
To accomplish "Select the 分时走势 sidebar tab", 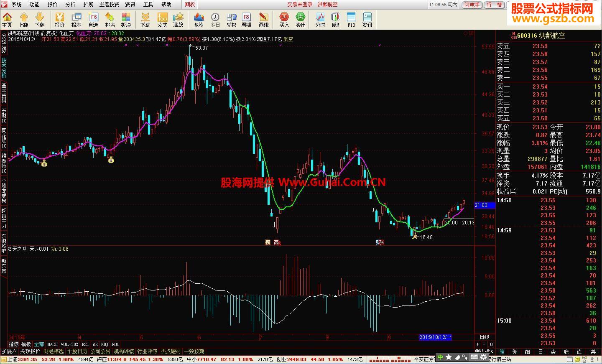I will click(4, 43).
